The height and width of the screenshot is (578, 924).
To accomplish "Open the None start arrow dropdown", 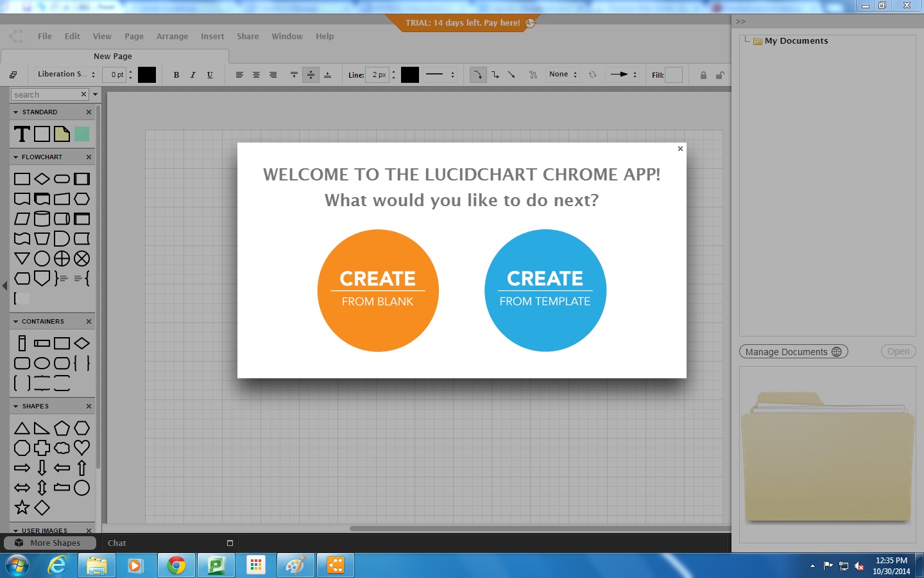I will point(563,74).
